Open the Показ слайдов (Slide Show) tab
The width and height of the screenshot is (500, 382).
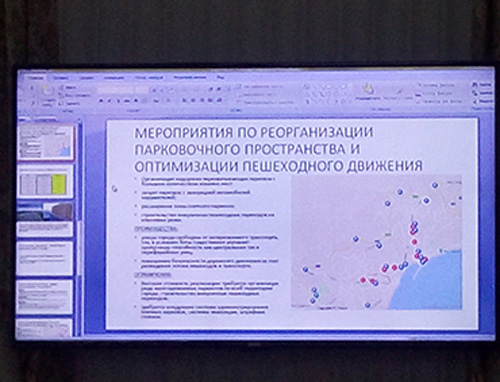(149, 77)
